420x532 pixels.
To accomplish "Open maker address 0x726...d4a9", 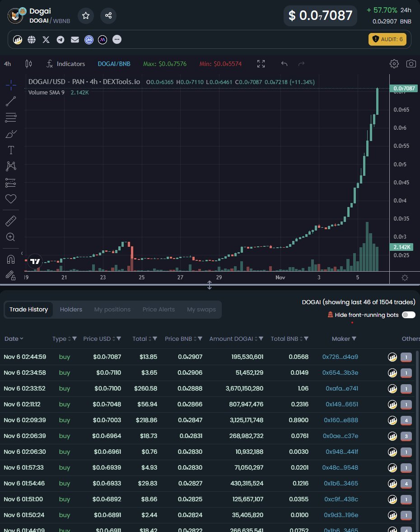I will [341, 357].
